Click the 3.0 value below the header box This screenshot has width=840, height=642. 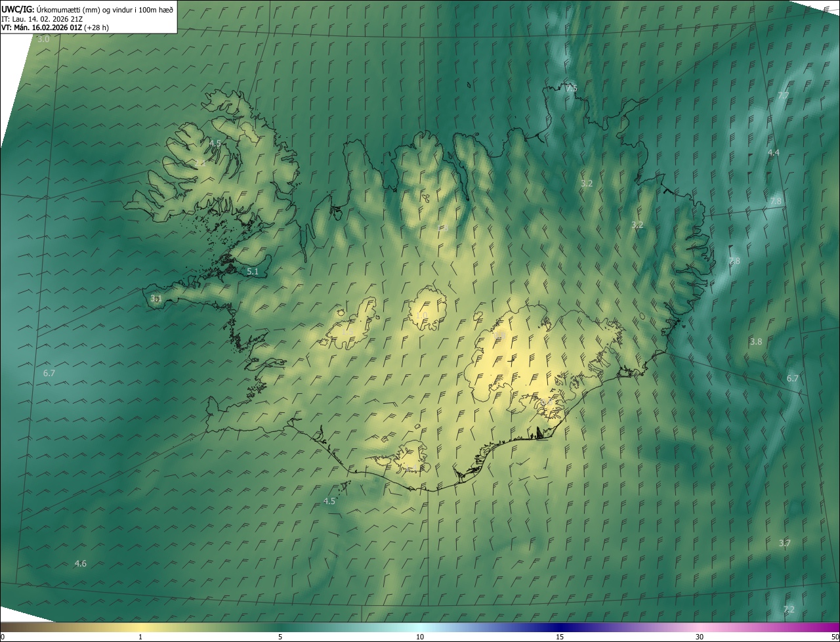coord(43,39)
